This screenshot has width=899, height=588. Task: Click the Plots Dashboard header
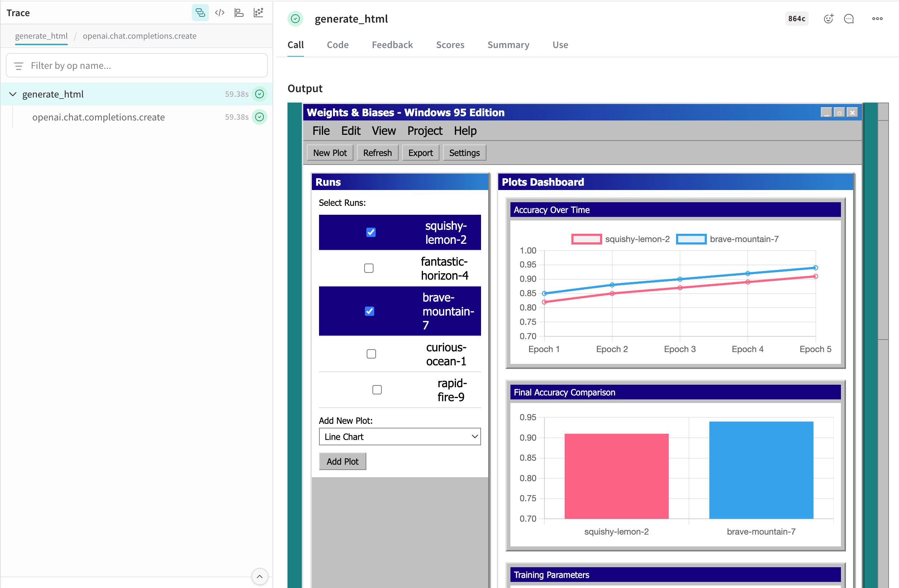pos(675,182)
